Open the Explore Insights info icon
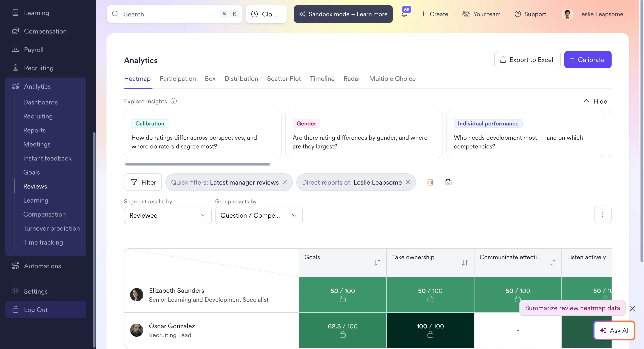This screenshot has width=644, height=349. coord(173,101)
